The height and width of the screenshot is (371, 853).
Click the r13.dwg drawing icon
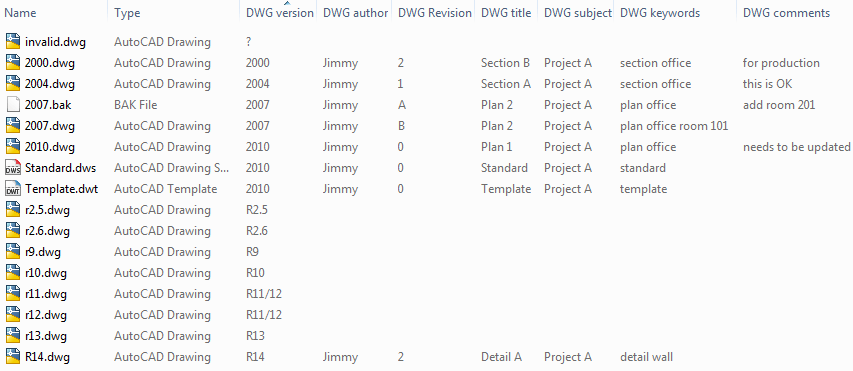pos(13,336)
